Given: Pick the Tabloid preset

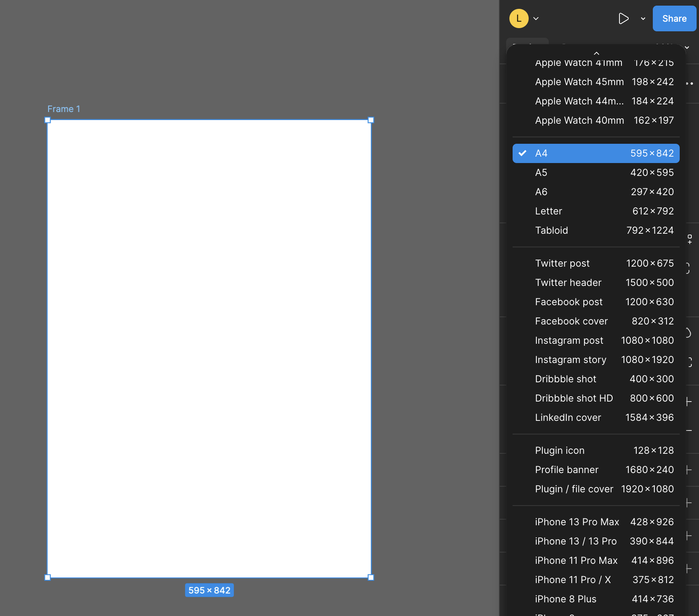Looking at the screenshot, I should [x=596, y=230].
